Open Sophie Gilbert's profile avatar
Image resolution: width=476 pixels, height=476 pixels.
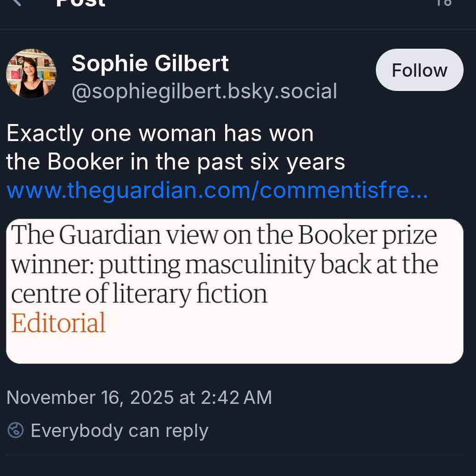31,74
